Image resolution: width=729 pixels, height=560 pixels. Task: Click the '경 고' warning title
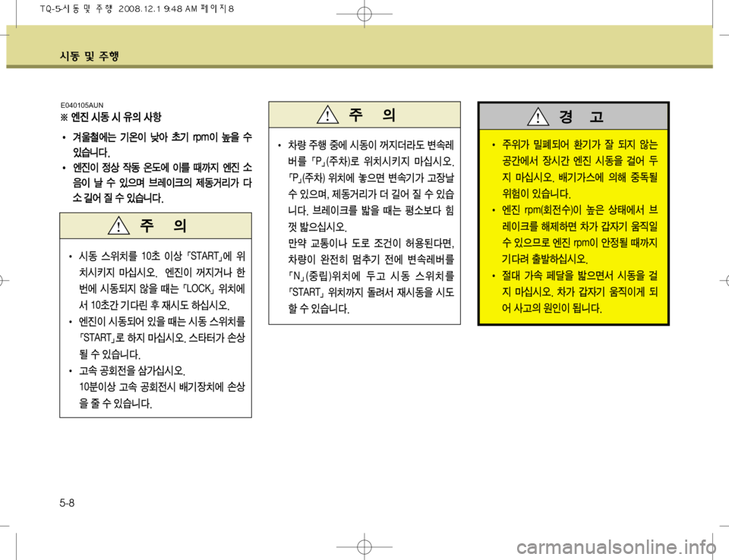[581, 116]
